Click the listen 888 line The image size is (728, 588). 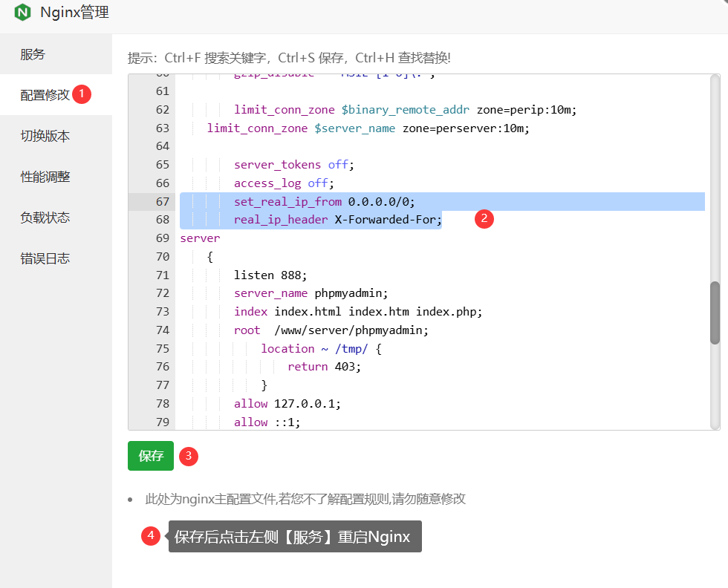270,275
